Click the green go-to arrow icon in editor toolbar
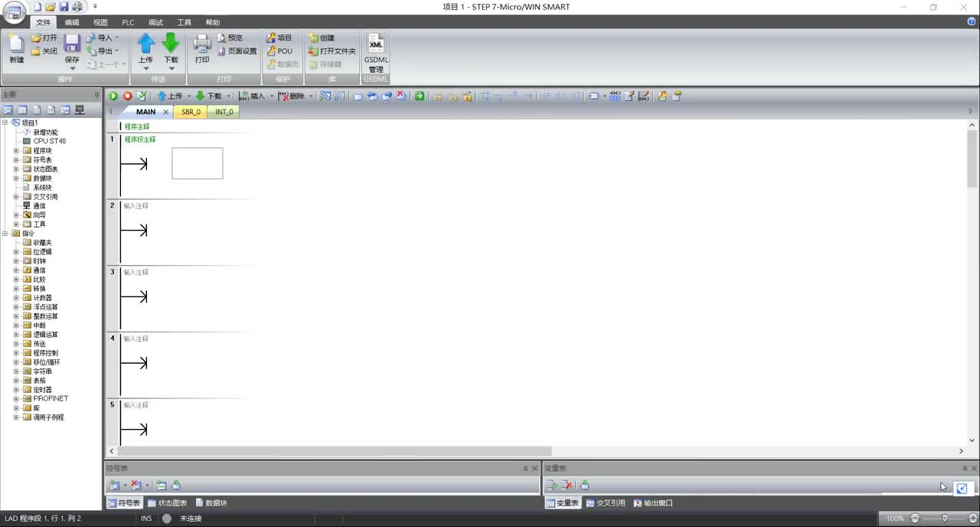The height and width of the screenshot is (527, 980). coord(420,96)
